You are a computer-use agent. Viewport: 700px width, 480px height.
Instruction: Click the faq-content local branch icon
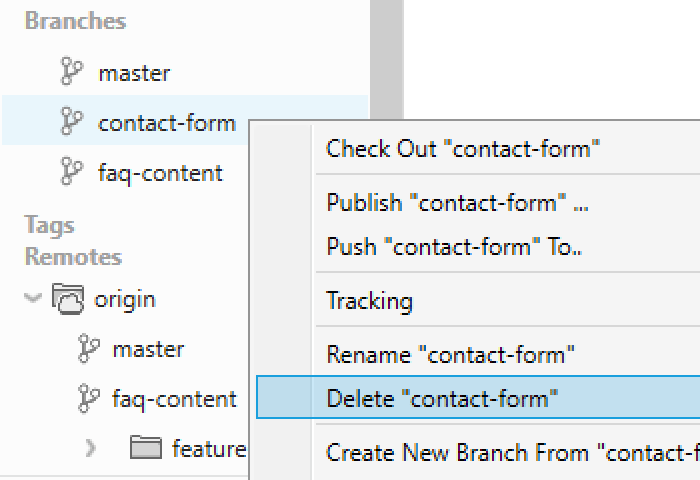tap(72, 173)
